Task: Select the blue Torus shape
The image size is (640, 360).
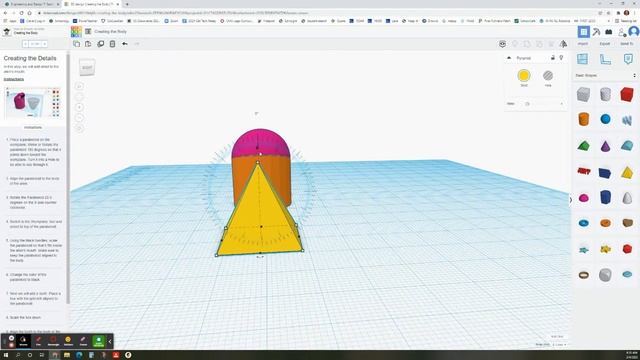Action: tap(584, 223)
